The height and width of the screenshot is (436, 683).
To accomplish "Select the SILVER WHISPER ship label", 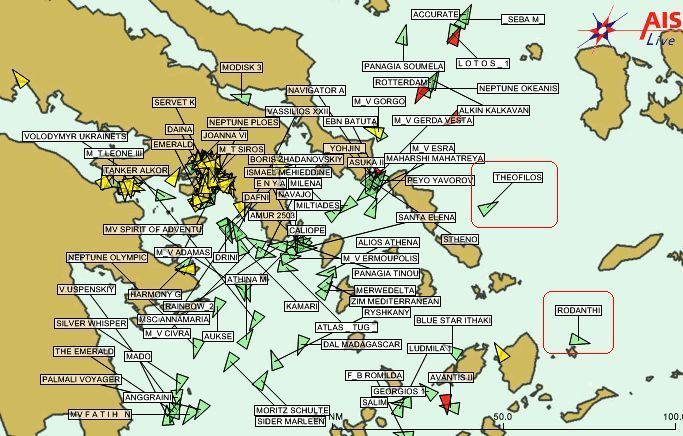I will point(91,323).
